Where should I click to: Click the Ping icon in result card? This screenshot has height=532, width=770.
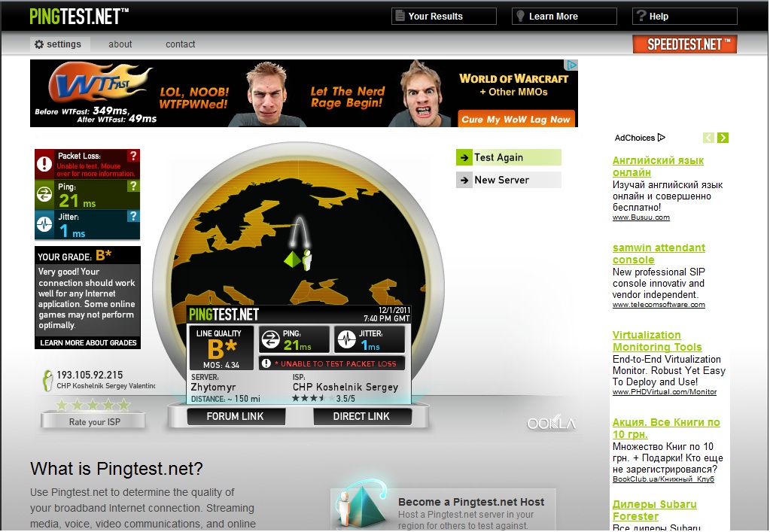click(270, 339)
